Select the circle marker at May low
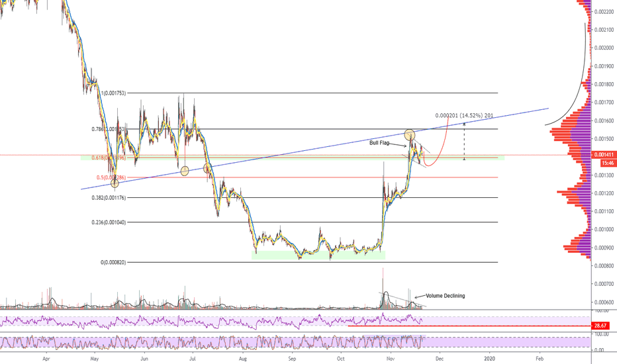The height and width of the screenshot is (364, 617). coord(115,183)
